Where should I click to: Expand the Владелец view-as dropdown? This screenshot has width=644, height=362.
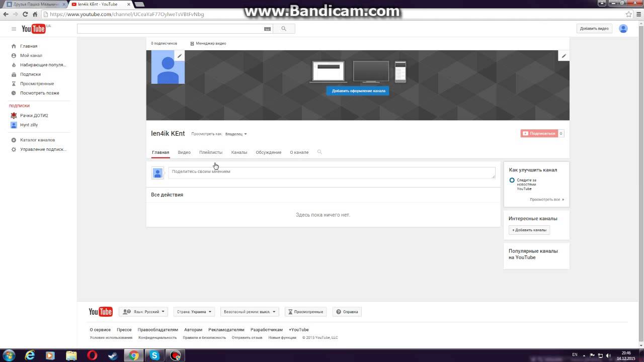(236, 134)
